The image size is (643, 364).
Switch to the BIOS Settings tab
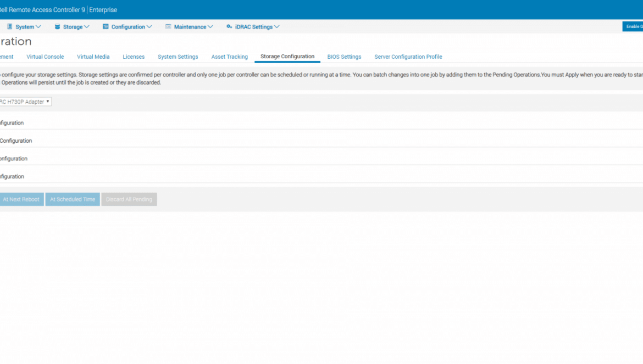pos(344,57)
